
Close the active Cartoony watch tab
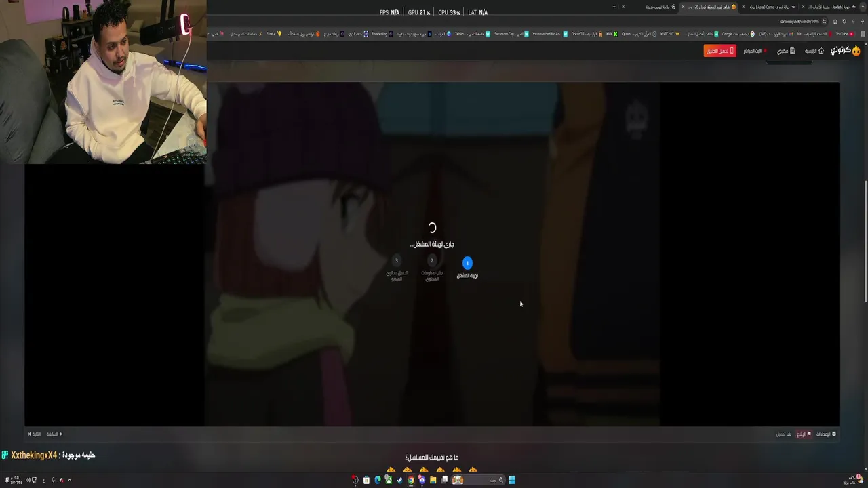(683, 7)
